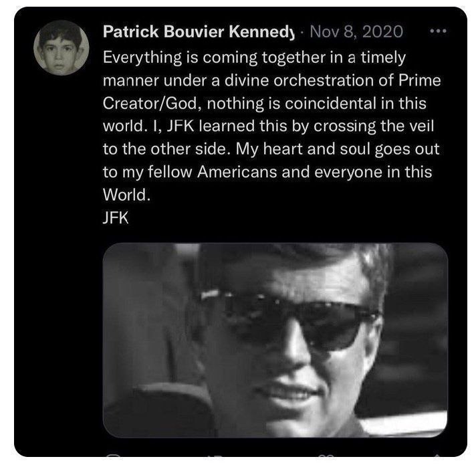
Task: Click the retweet icon below the photo
Action: pos(216,456)
